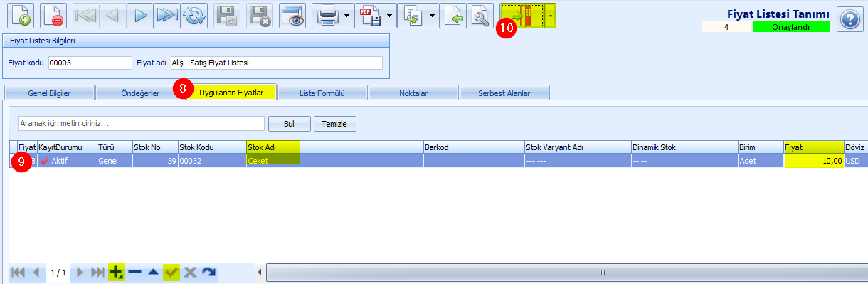
Task: Click the Birim column header
Action: click(761, 147)
